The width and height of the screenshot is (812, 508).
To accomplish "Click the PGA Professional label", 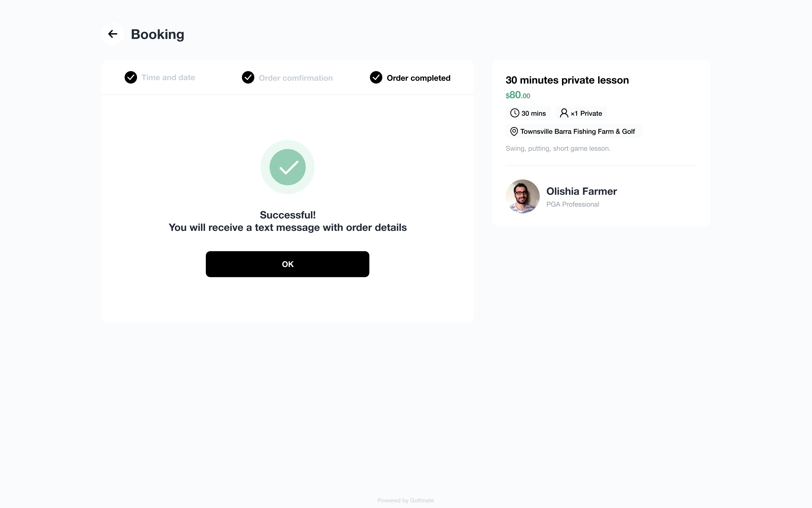I will tap(572, 204).
